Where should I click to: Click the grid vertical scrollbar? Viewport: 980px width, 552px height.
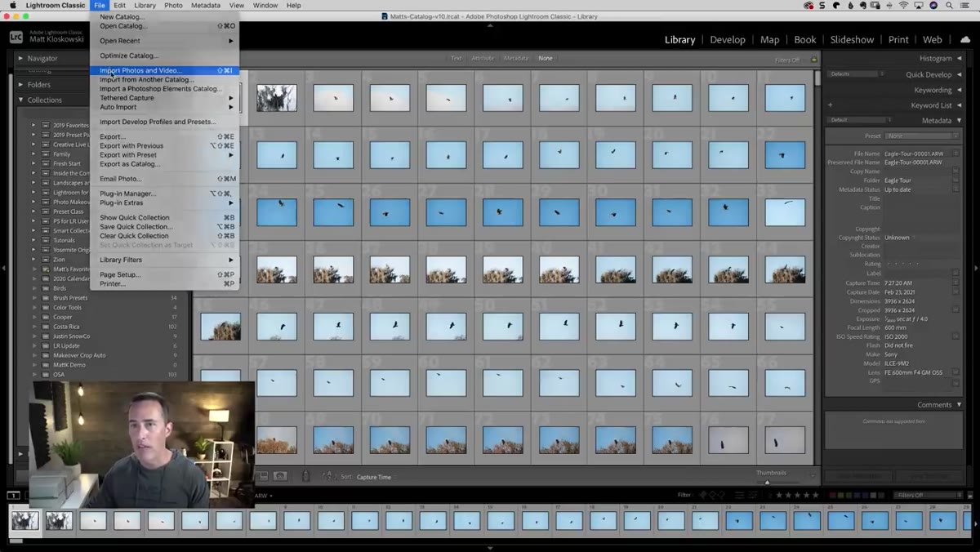tap(817, 78)
